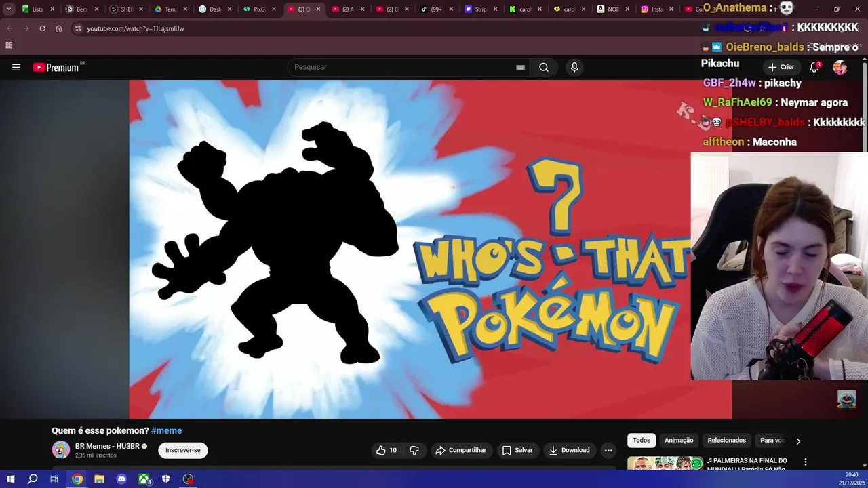The height and width of the screenshot is (488, 868).
Task: Open the YouTube hamburger guide menu
Action: tap(16, 67)
